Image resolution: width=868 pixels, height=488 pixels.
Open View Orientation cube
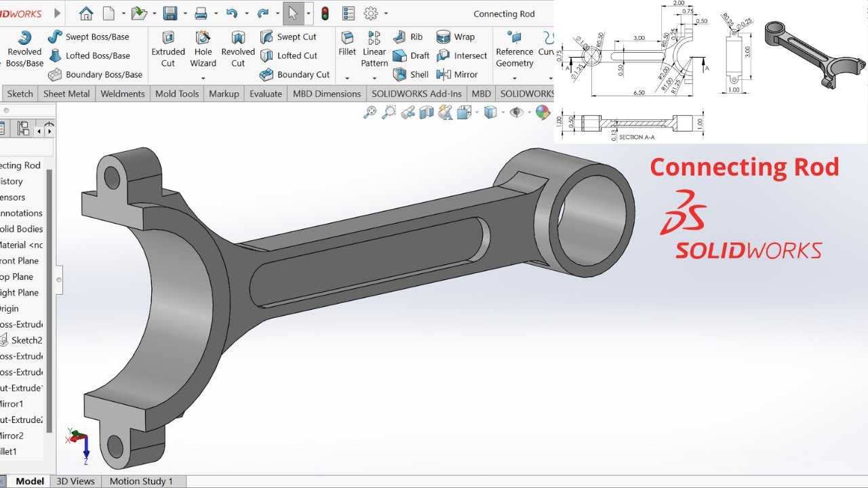pyautogui.click(x=464, y=113)
